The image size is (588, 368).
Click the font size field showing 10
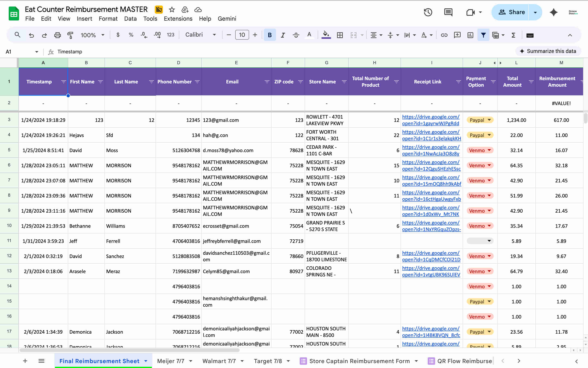click(x=242, y=35)
